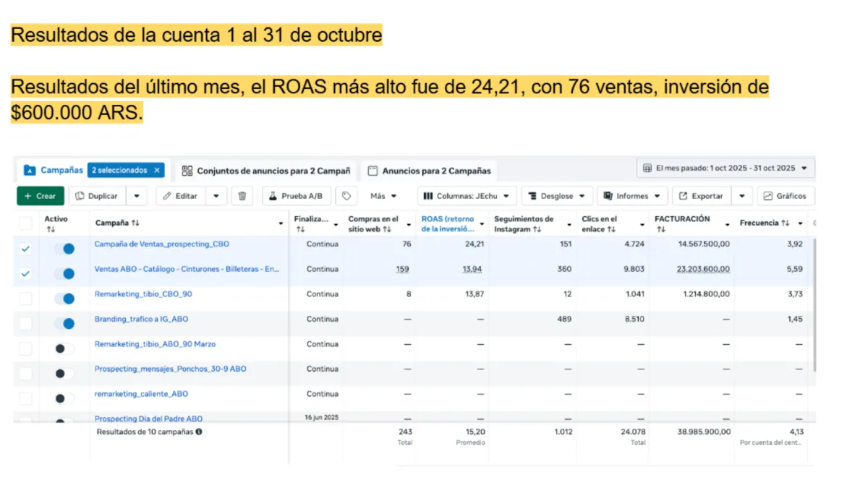Clear the '2 seleccionados' selection X
The image size is (868, 488).
[156, 171]
